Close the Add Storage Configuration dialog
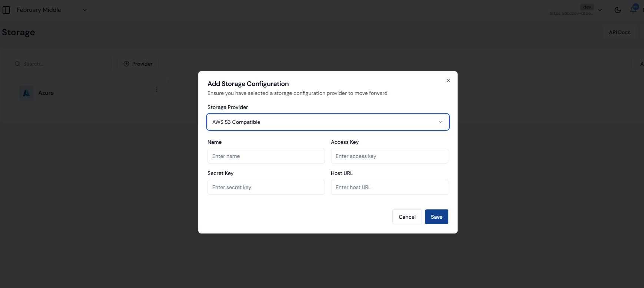644x288 pixels. coord(448,80)
